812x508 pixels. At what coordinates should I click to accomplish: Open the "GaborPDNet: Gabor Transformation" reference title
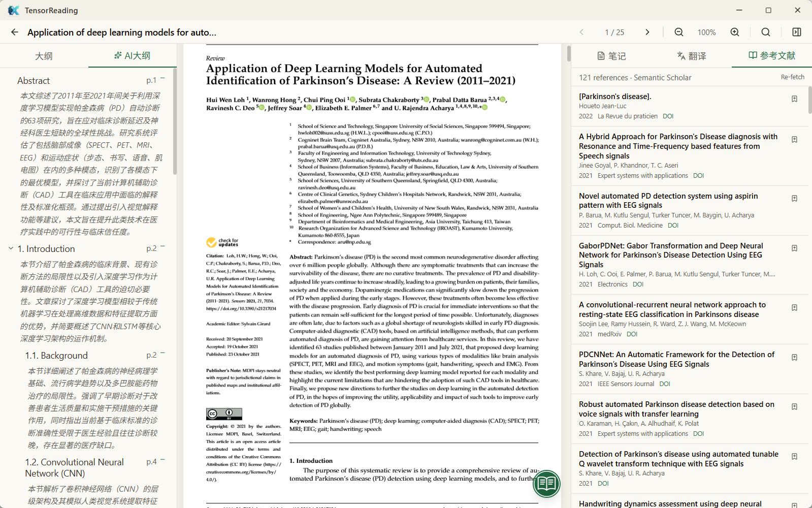pos(671,255)
